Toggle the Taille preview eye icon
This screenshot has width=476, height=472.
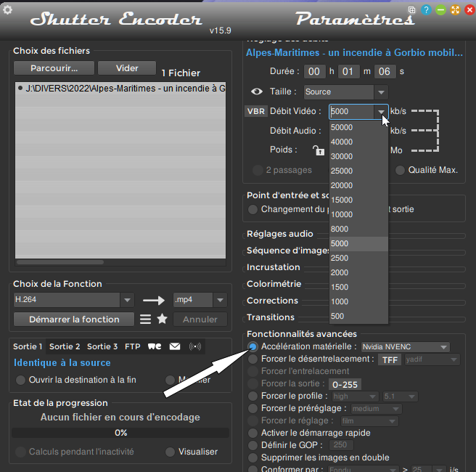(x=257, y=91)
